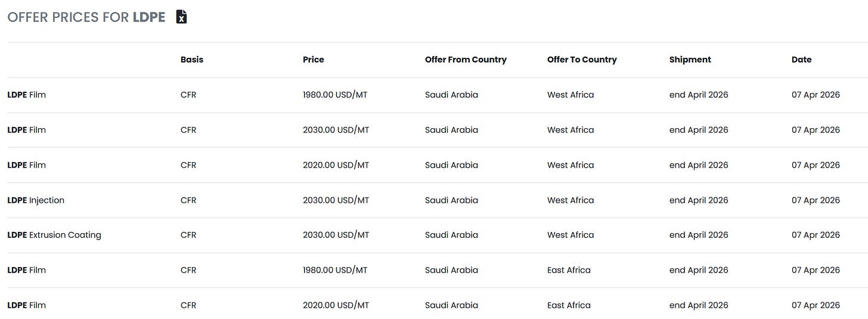Click the LDPE Injection row's shipment cell
The image size is (868, 319).
pos(699,200)
